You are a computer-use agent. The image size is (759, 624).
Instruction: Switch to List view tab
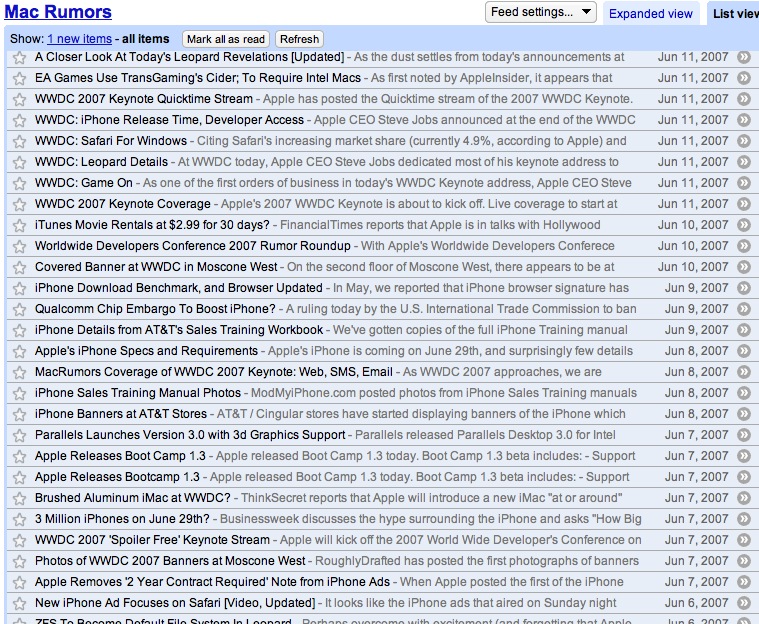[x=735, y=14]
